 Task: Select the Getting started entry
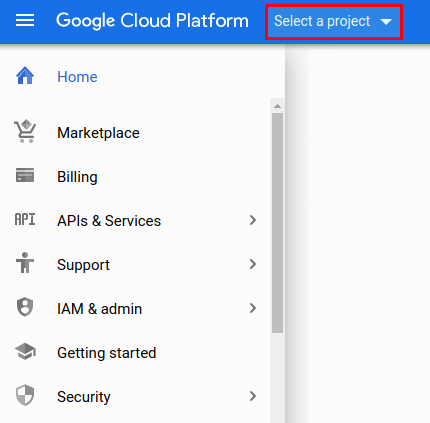[x=107, y=353]
